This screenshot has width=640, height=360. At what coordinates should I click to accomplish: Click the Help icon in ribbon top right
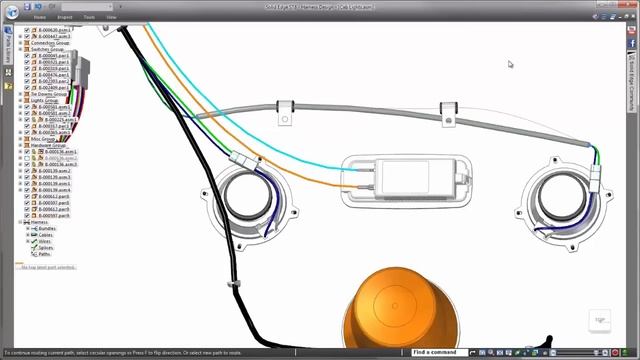point(596,17)
